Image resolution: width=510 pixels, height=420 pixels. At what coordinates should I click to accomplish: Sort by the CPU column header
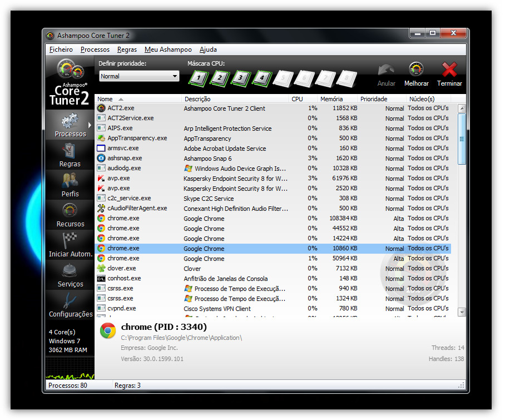click(303, 99)
